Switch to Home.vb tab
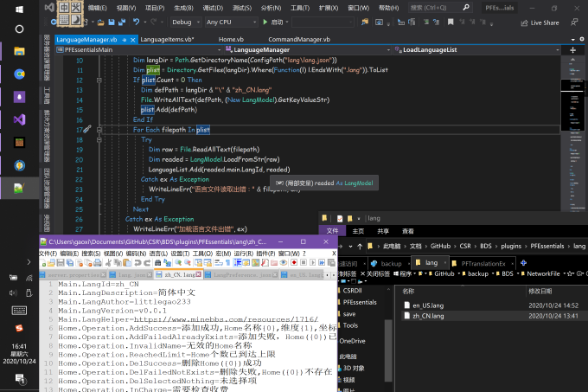Screen dimensions: 588x392 coord(231,40)
